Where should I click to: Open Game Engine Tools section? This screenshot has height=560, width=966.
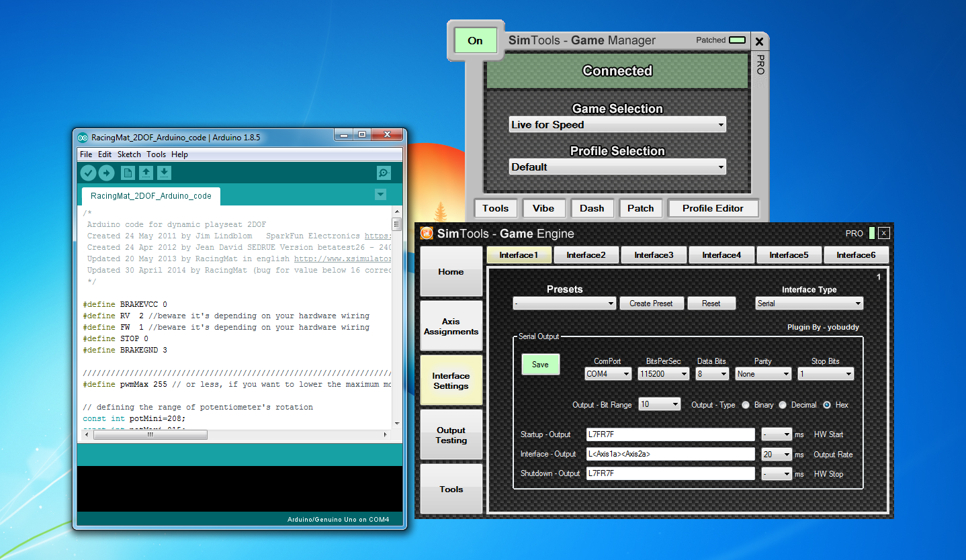coord(451,489)
